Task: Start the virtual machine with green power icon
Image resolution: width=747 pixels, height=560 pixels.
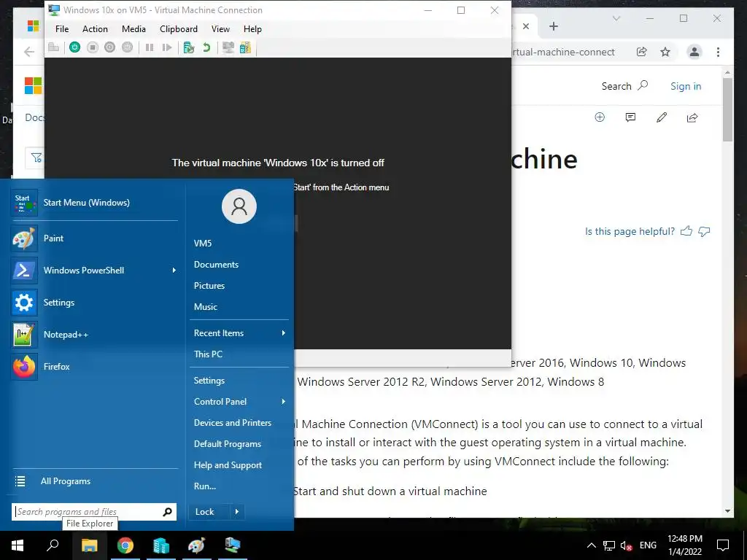Action: [75, 47]
